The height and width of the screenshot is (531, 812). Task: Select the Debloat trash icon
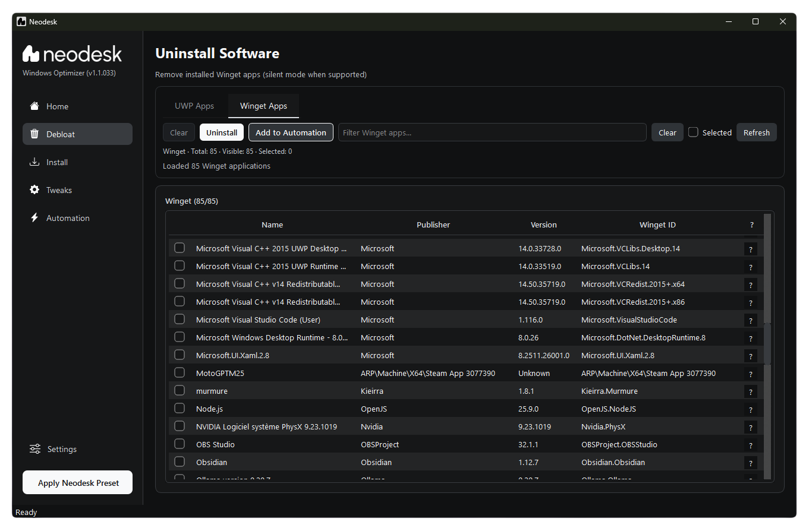click(x=34, y=134)
